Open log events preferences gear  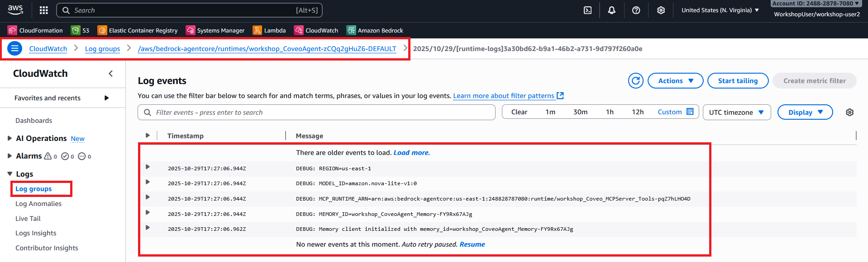point(850,112)
